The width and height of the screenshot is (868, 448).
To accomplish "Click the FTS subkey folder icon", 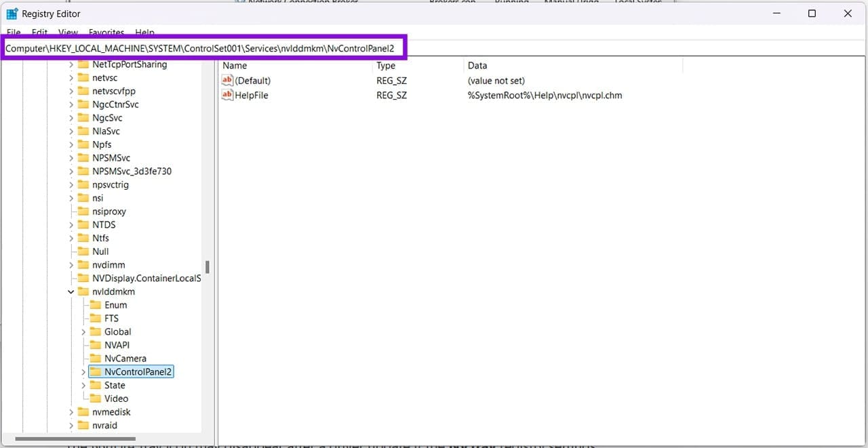I will coord(95,319).
